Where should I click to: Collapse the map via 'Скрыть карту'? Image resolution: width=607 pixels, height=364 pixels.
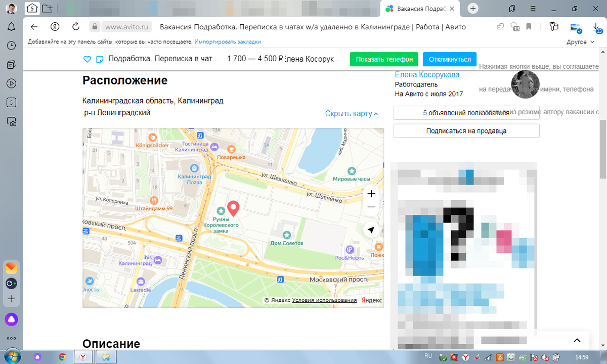(x=351, y=114)
